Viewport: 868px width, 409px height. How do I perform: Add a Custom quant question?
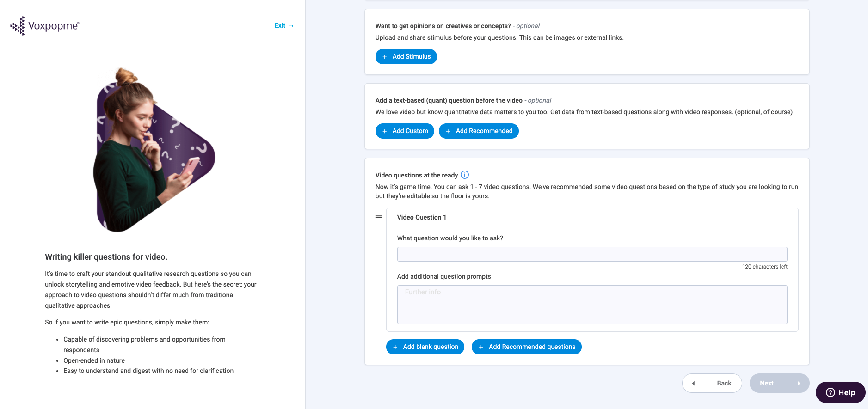pyautogui.click(x=405, y=131)
